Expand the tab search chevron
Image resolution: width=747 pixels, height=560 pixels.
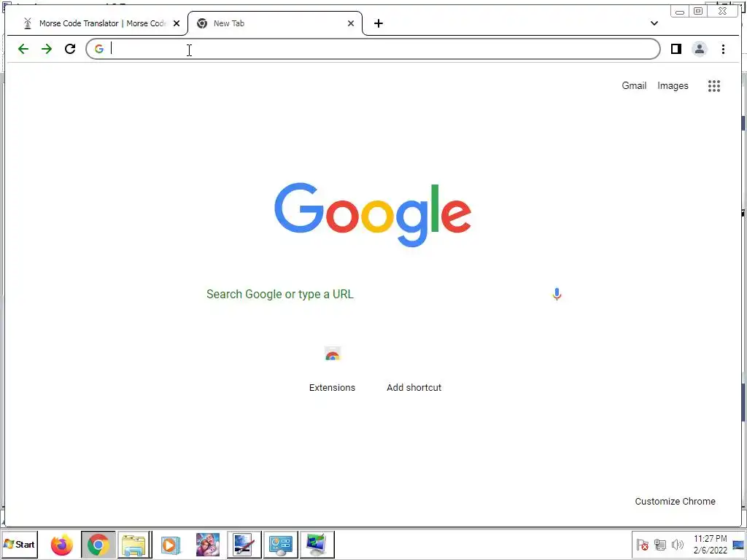point(654,23)
